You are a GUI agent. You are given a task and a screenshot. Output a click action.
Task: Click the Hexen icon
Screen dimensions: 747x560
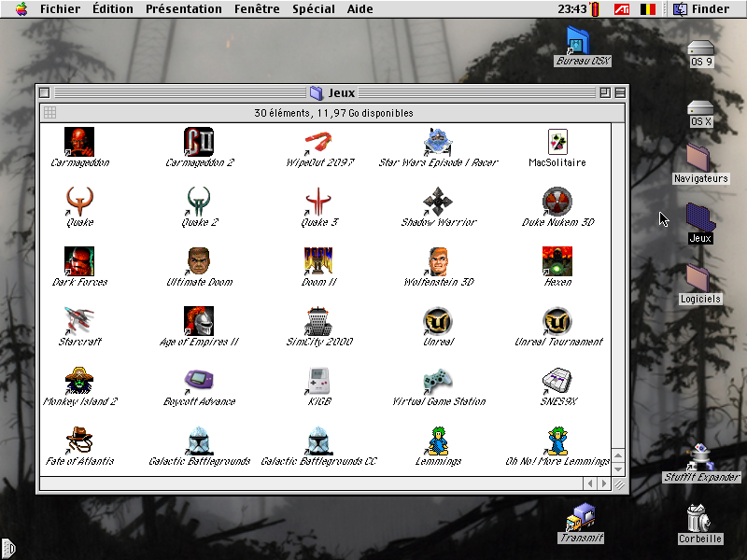(557, 261)
